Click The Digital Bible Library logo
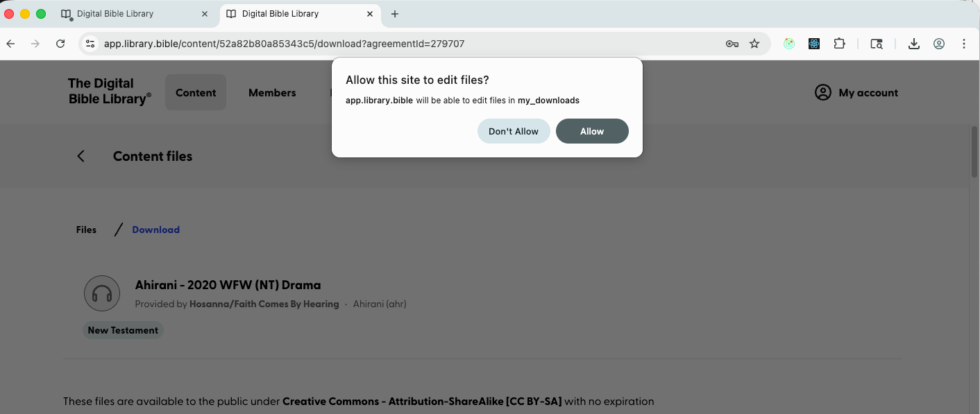Viewport: 980px width, 414px height. (110, 92)
